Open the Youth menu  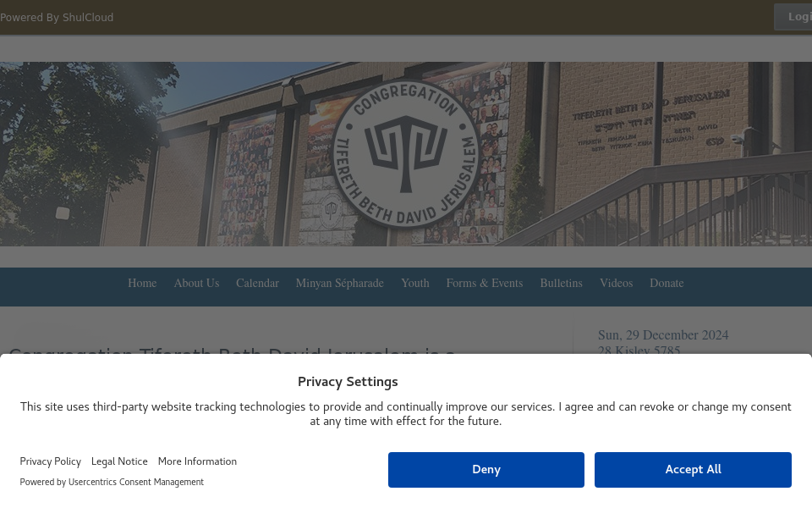(415, 284)
